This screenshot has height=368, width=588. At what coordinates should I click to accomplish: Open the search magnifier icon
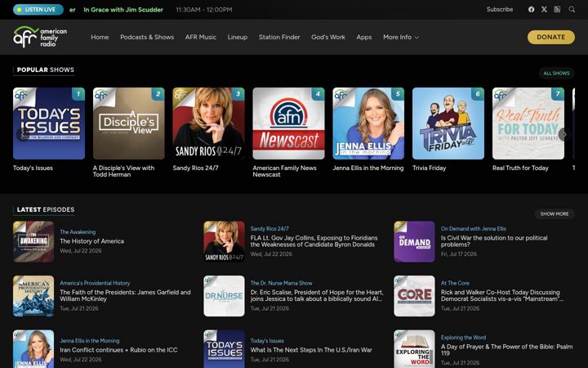(572, 9)
